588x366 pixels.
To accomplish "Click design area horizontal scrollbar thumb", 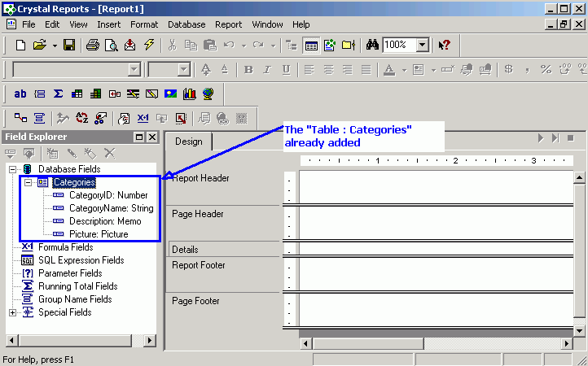I will click(368, 343).
